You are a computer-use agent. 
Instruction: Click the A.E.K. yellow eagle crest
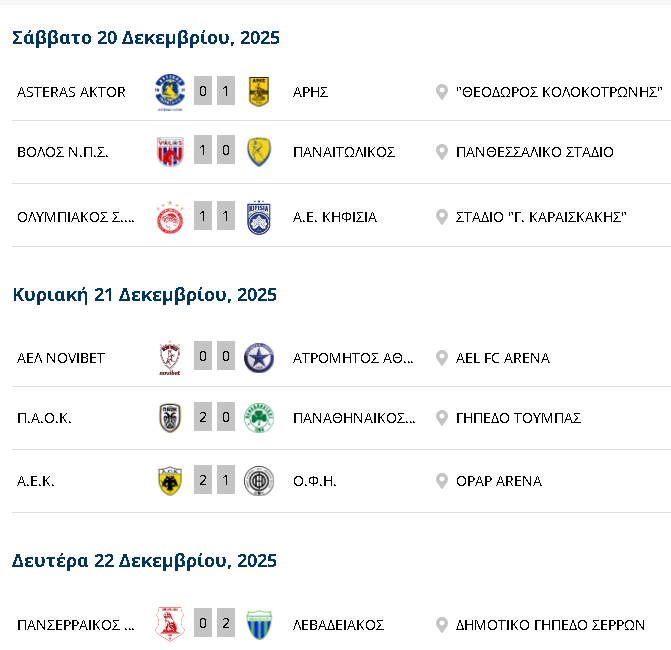click(x=170, y=481)
